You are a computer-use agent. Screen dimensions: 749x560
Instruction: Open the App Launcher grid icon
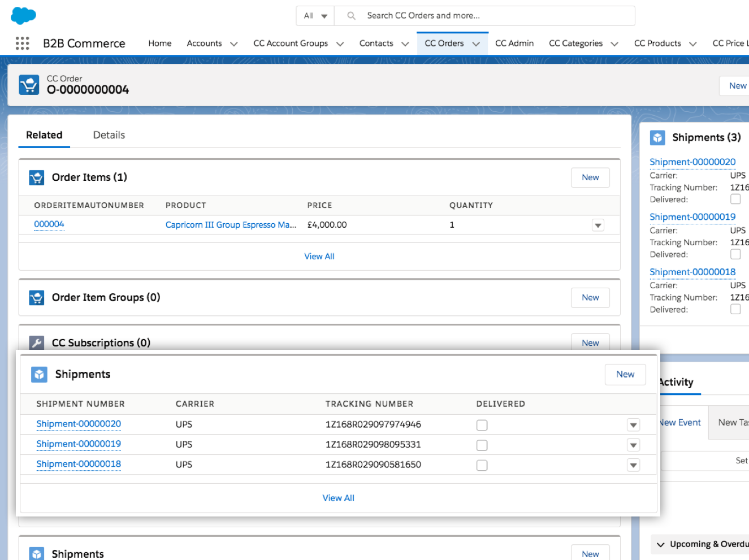[22, 44]
